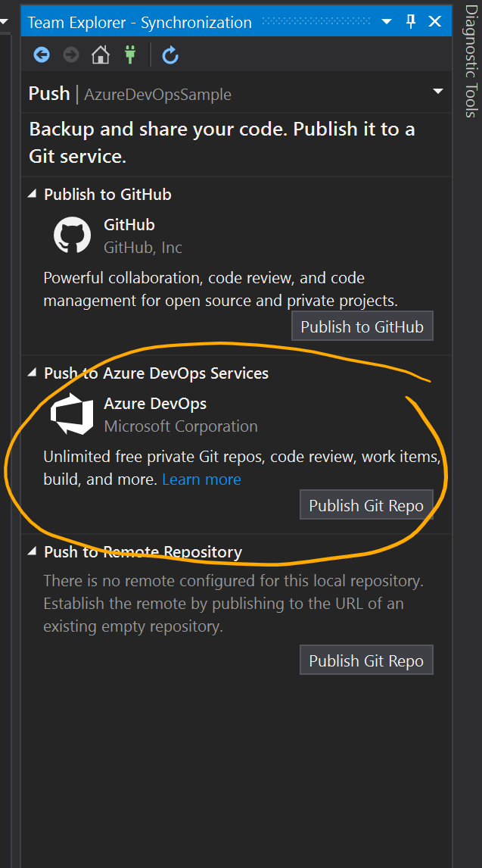Screen dimensions: 482x868
Task: Follow the Learn more link
Action: [x=201, y=479]
